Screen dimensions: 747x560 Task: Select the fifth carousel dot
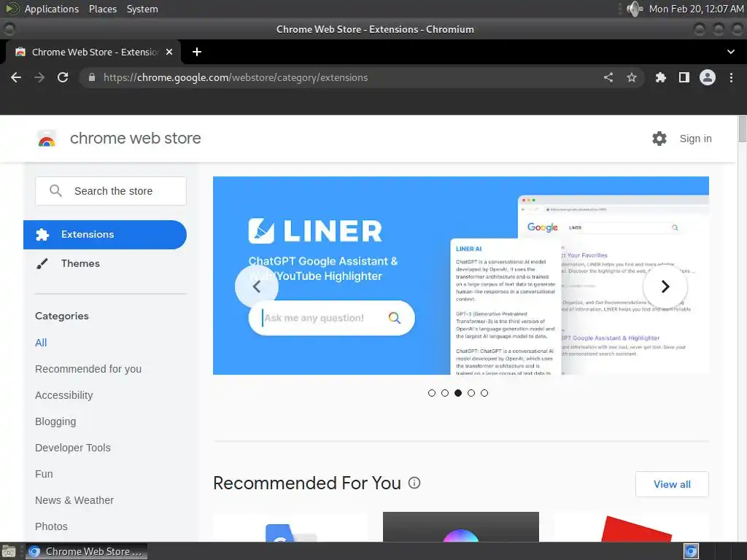484,393
